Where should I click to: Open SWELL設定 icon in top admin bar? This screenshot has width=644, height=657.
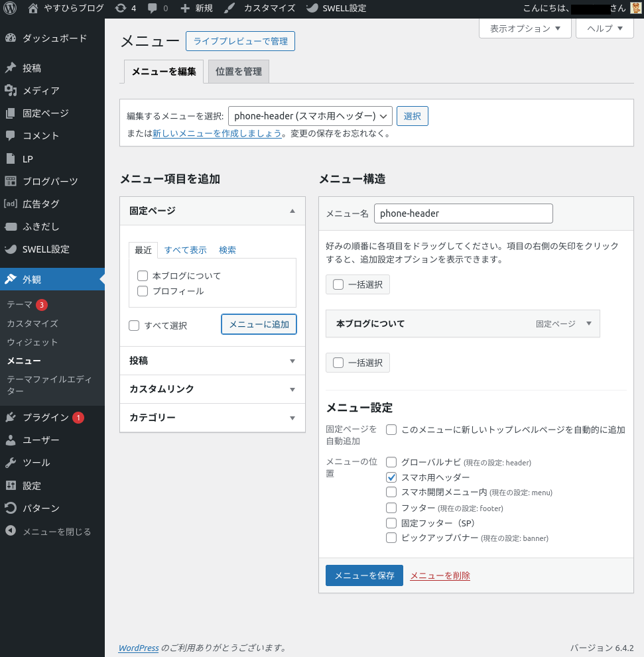(x=312, y=8)
